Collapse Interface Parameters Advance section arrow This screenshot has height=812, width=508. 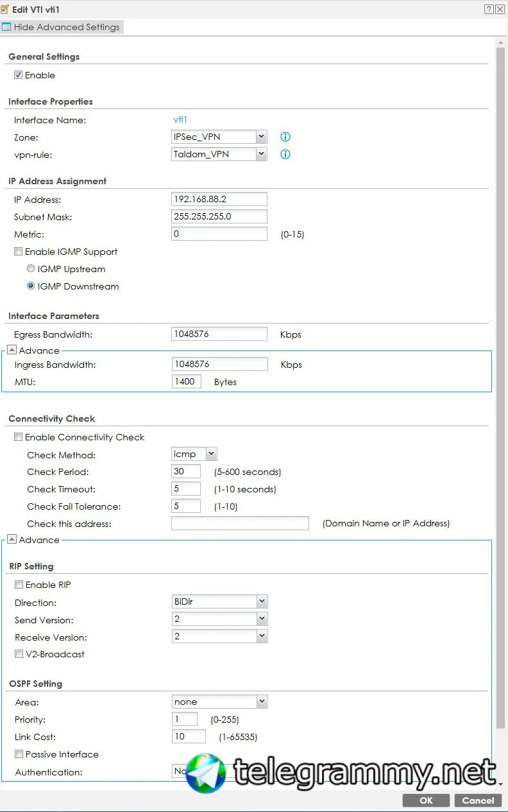[x=12, y=350]
